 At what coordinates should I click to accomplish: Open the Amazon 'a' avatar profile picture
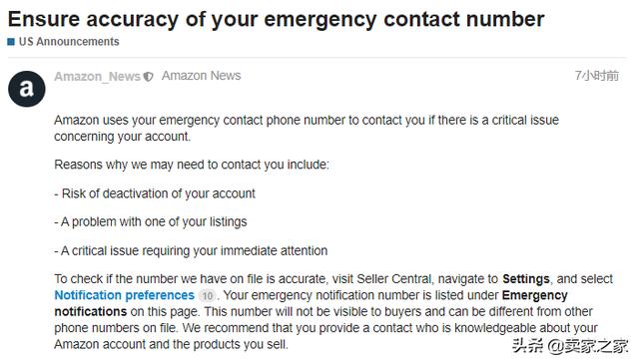coord(27,89)
